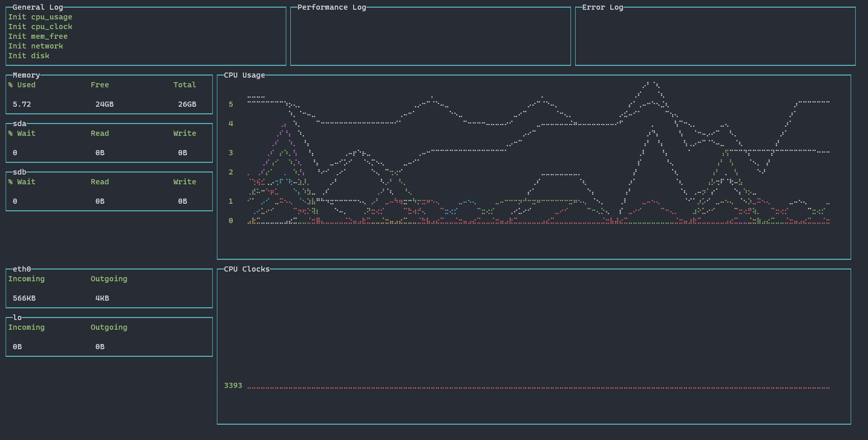868x440 pixels.
Task: Select the 'Init network' log line
Action: point(35,46)
